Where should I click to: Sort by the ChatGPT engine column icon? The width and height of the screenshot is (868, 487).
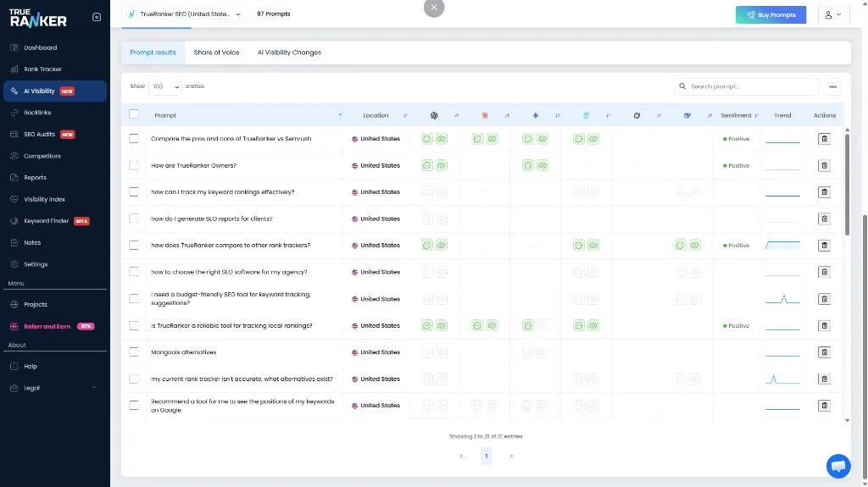pos(434,116)
